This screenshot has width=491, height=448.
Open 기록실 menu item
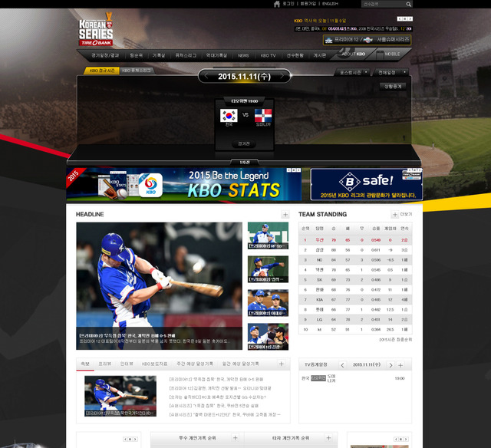point(159,55)
